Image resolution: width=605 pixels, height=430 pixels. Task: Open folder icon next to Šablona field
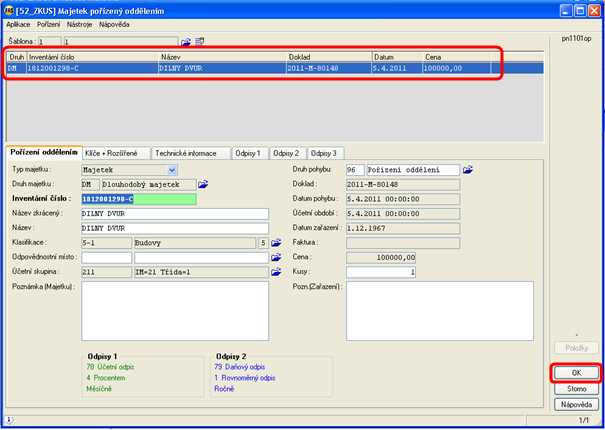(x=186, y=41)
